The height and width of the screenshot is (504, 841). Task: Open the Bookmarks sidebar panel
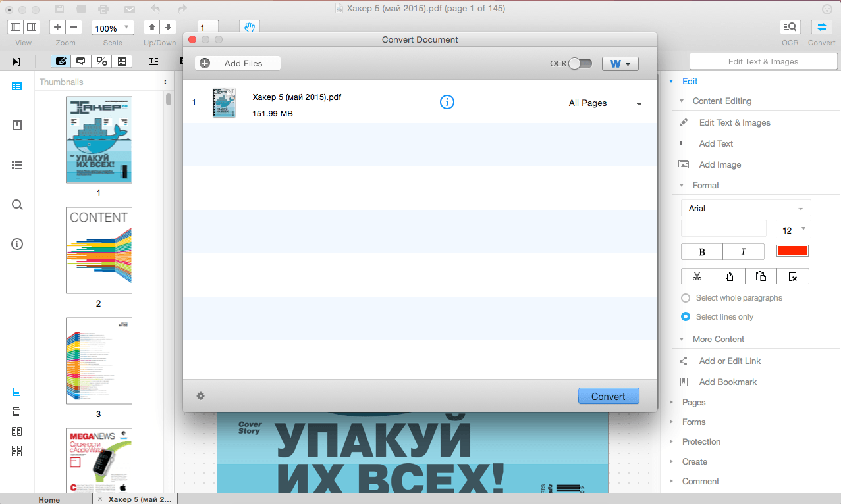coord(17,126)
